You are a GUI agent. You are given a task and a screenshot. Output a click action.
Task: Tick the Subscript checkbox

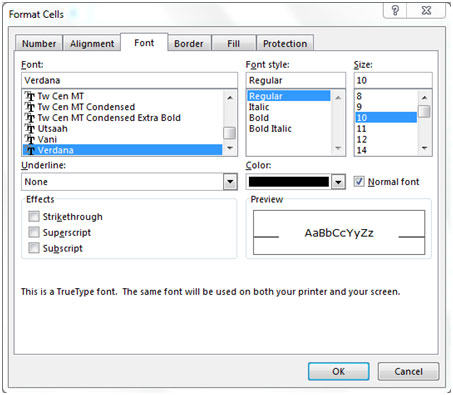click(34, 248)
